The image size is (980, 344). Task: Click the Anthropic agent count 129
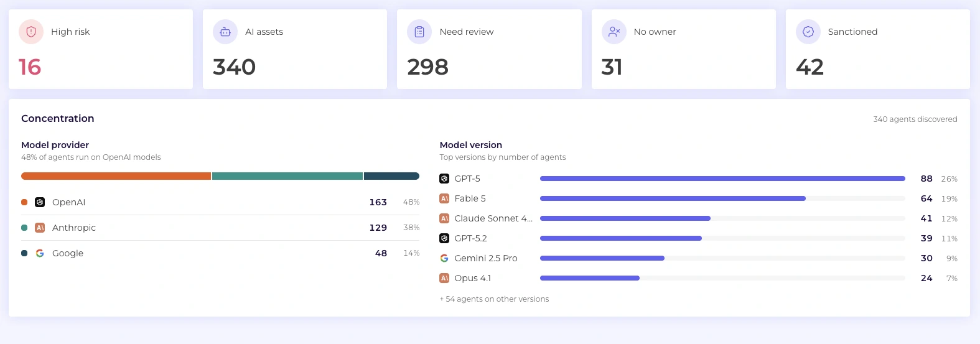coord(378,228)
